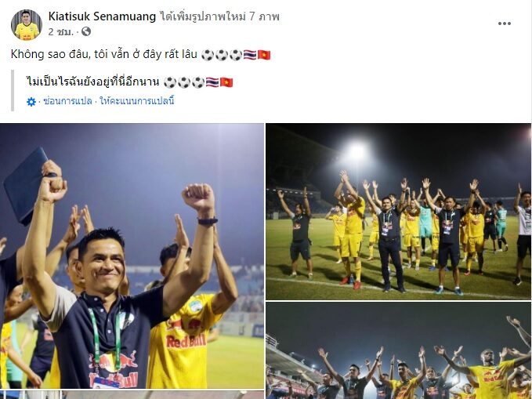This screenshot has height=399, width=532.
Task: Open the post options three-dot menu
Action: click(504, 24)
